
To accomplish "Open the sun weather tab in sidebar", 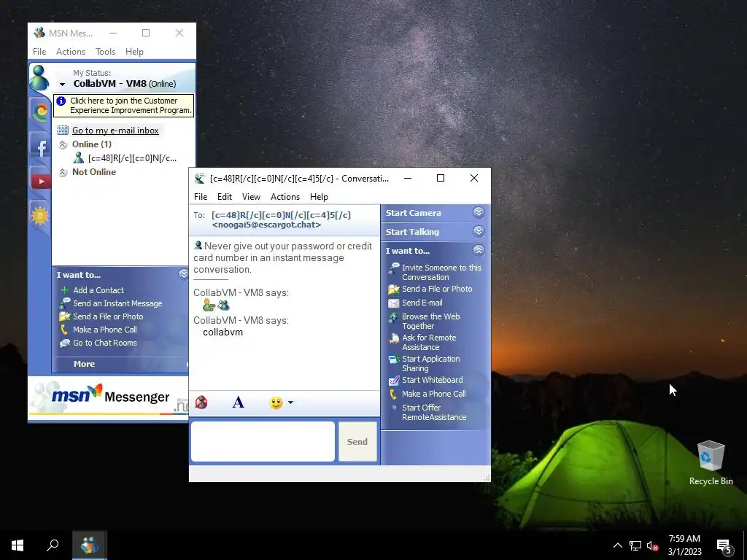I will tap(40, 216).
